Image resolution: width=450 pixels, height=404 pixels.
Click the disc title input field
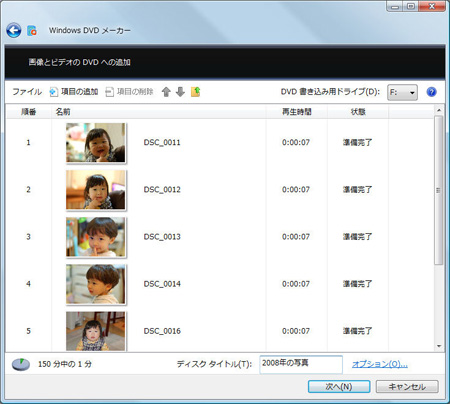pyautogui.click(x=301, y=364)
